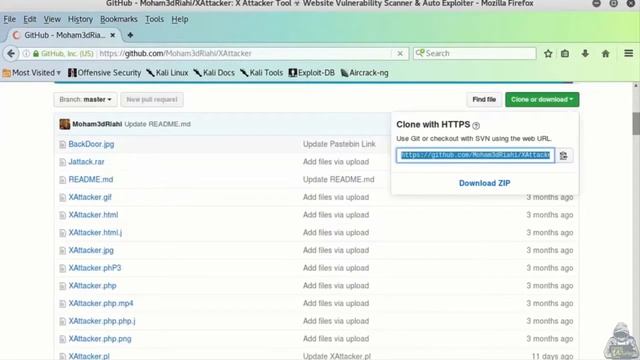This screenshot has height=360, width=640.
Task: Click the help icon beside Clone with HTTPS
Action: (476, 126)
